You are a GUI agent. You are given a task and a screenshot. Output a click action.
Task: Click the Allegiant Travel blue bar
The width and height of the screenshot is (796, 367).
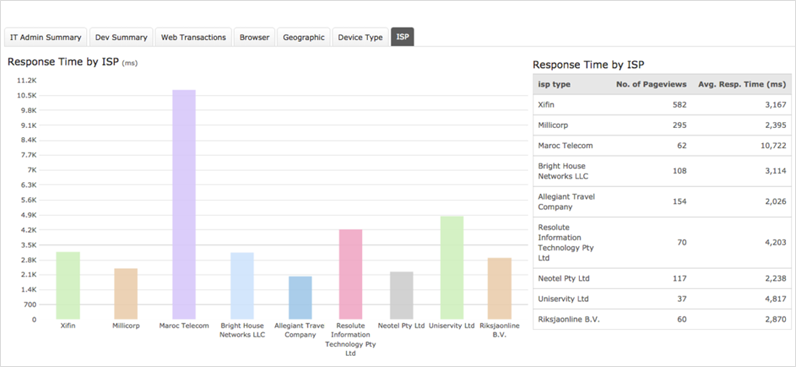coord(301,297)
